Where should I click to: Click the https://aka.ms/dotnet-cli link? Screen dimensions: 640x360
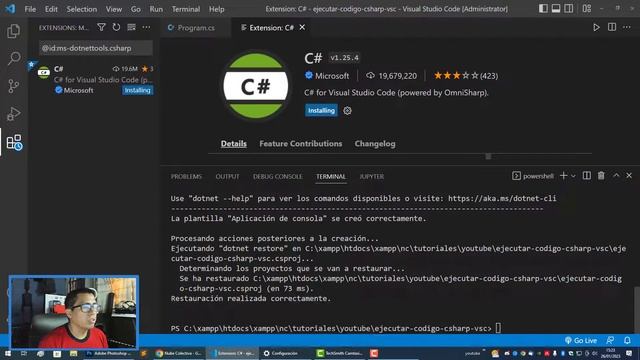[x=502, y=198]
